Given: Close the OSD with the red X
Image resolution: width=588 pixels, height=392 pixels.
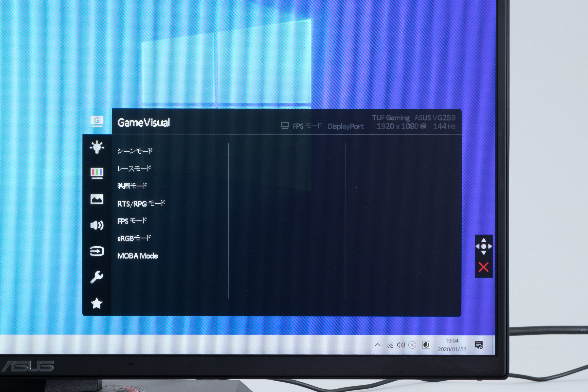Looking at the screenshot, I should pyautogui.click(x=483, y=267).
